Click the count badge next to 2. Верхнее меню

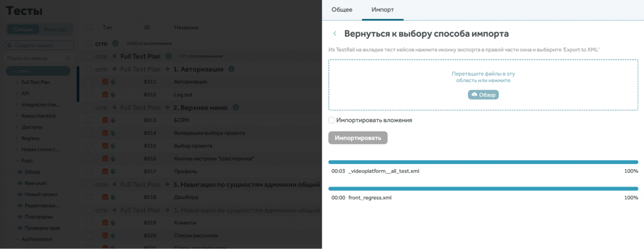click(x=236, y=108)
